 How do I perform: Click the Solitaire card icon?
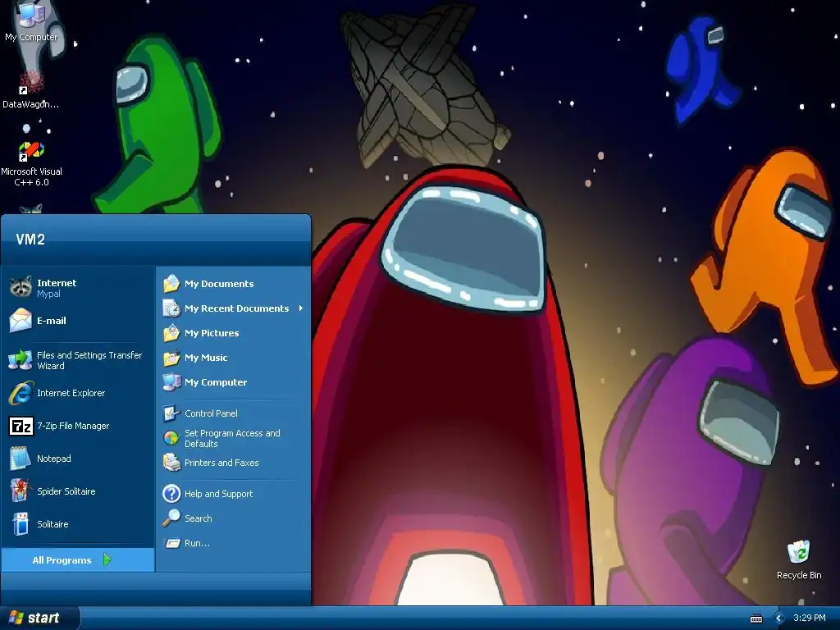point(21,524)
